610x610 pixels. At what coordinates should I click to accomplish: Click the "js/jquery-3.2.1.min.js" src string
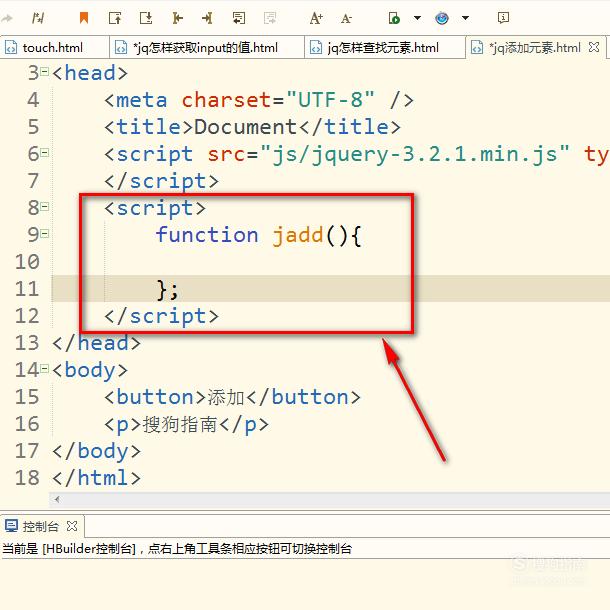point(415,154)
